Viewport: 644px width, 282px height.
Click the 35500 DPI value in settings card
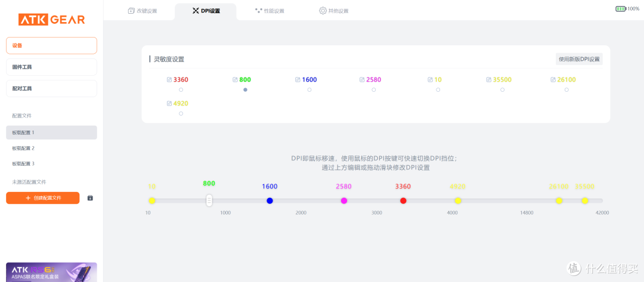[x=502, y=80]
